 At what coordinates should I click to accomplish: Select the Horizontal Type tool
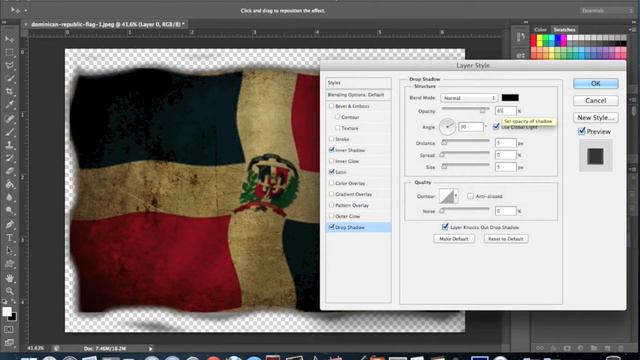(x=9, y=237)
